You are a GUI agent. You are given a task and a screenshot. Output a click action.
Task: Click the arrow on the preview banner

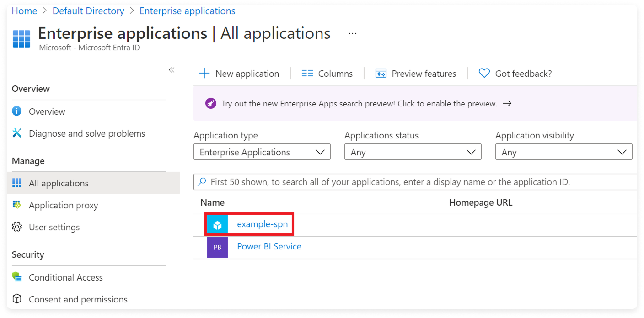point(507,104)
